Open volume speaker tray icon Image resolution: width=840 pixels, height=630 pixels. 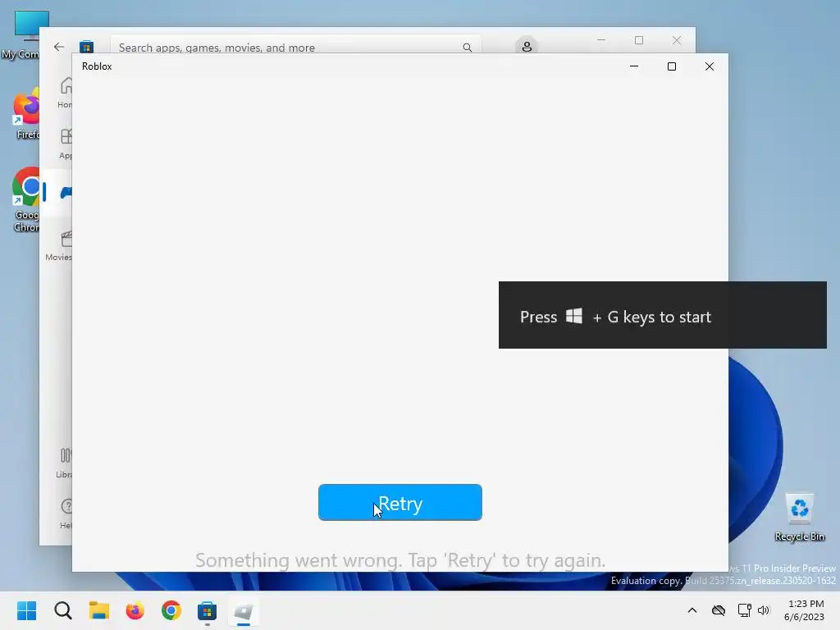click(764, 610)
